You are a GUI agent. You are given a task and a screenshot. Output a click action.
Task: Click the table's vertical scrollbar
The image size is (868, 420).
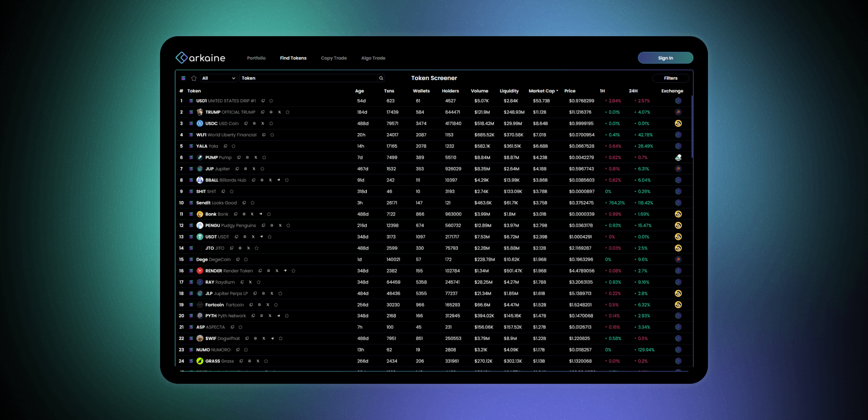[x=692, y=127]
